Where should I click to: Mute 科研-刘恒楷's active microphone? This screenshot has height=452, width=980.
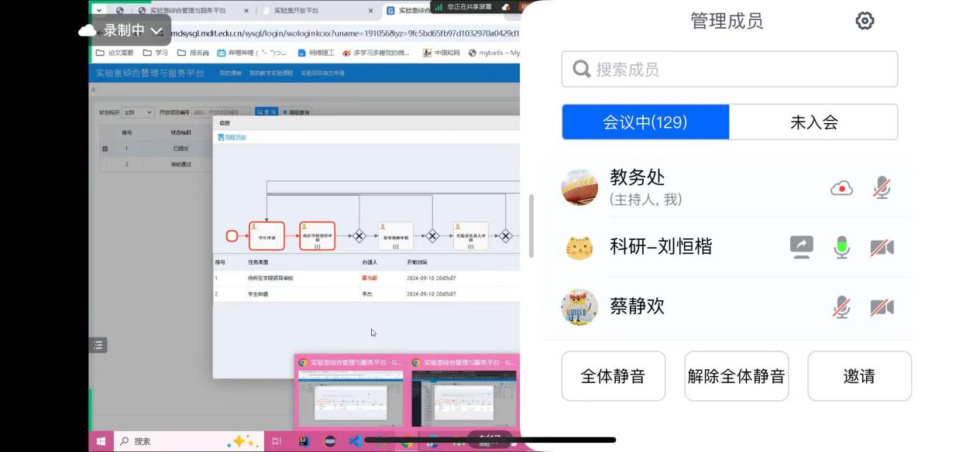841,248
